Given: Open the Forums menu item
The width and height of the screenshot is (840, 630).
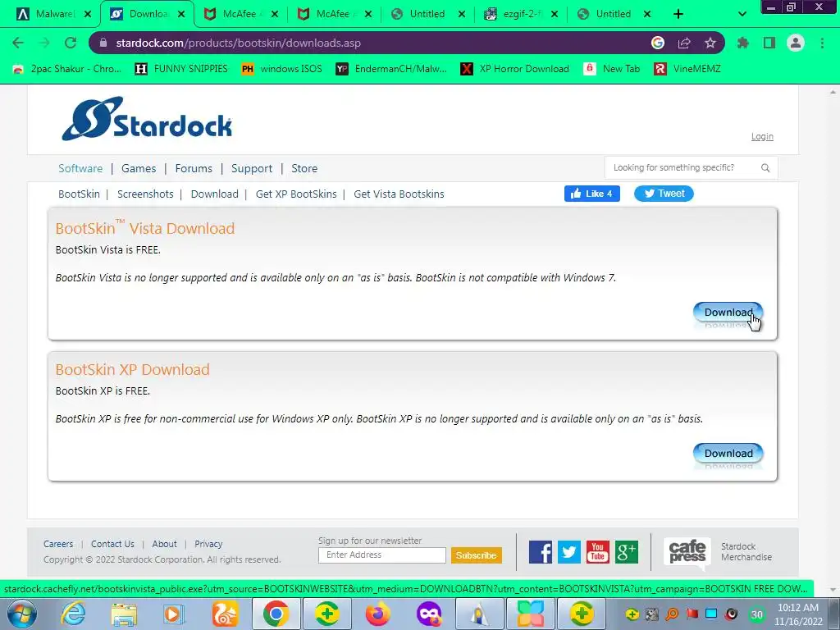Looking at the screenshot, I should 194,168.
